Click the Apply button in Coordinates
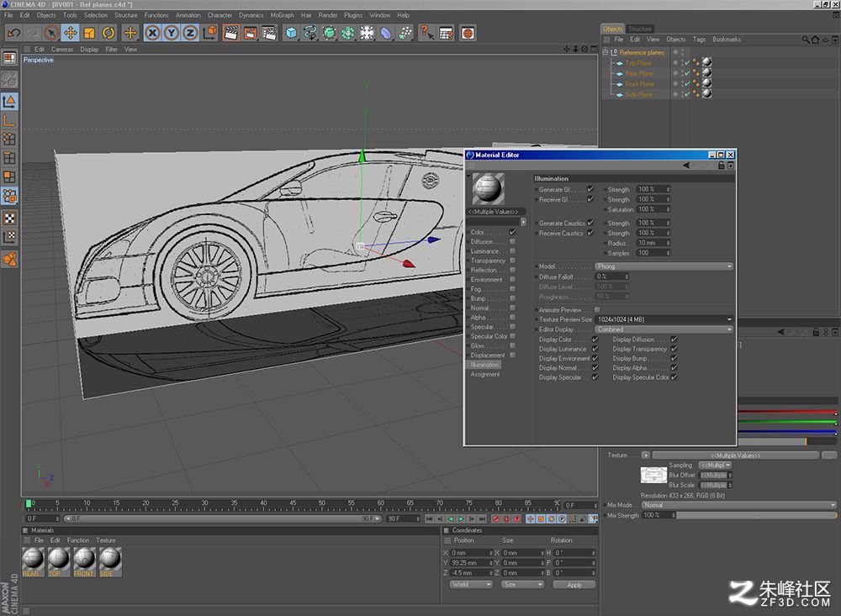Image resolution: width=841 pixels, height=616 pixels. point(574,585)
